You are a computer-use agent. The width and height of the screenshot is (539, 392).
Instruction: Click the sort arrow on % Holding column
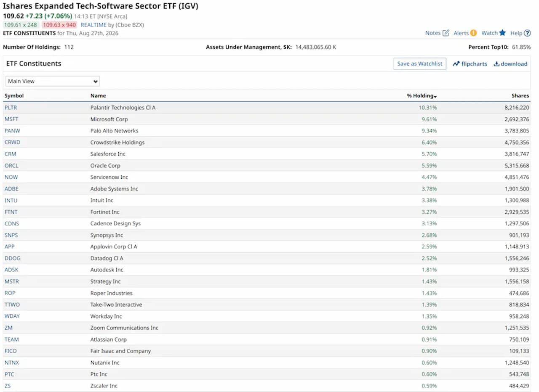pyautogui.click(x=435, y=97)
